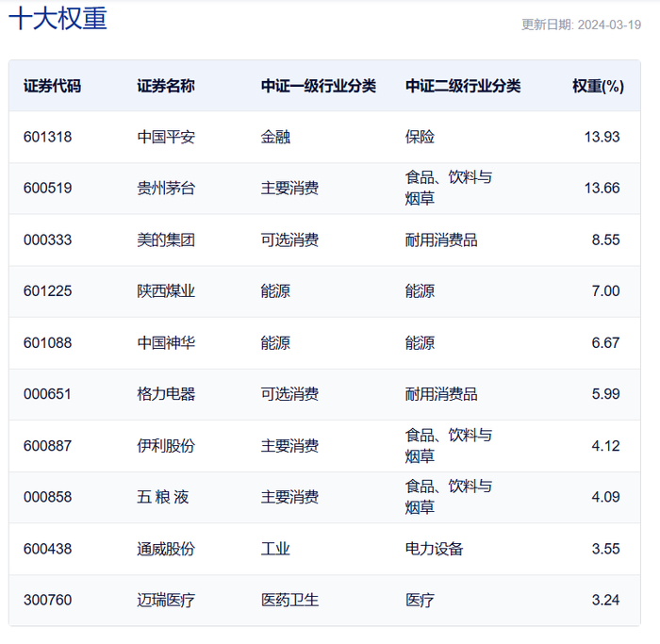This screenshot has height=644, width=660.
Task: Click the 电力设备 industry cell
Action: click(434, 549)
